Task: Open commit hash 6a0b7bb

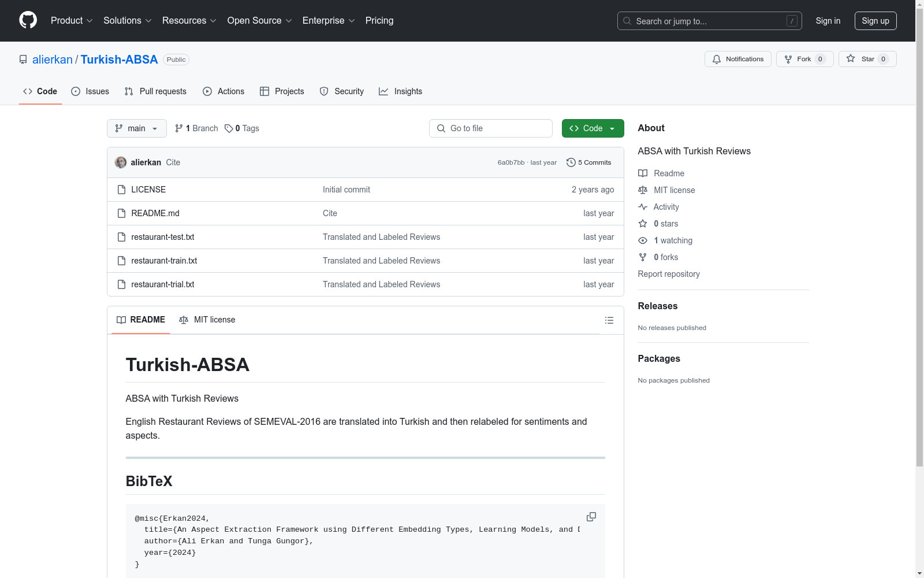Action: [511, 162]
